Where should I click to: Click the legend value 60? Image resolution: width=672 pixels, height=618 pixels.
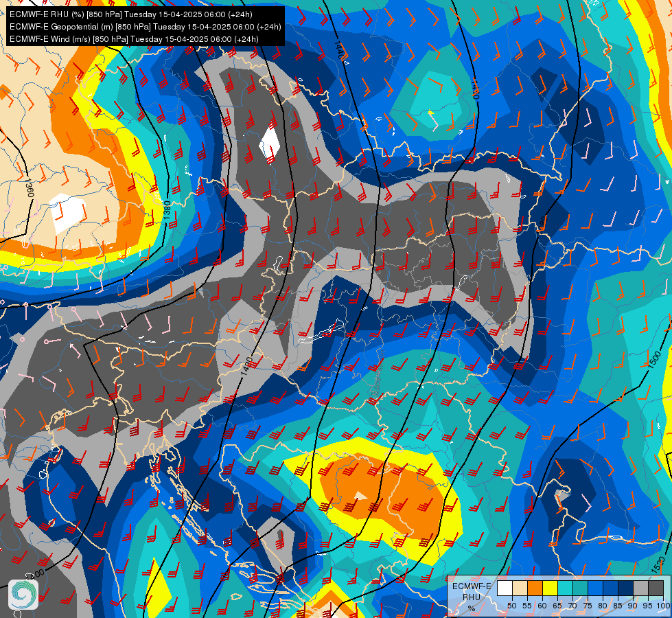point(542,606)
